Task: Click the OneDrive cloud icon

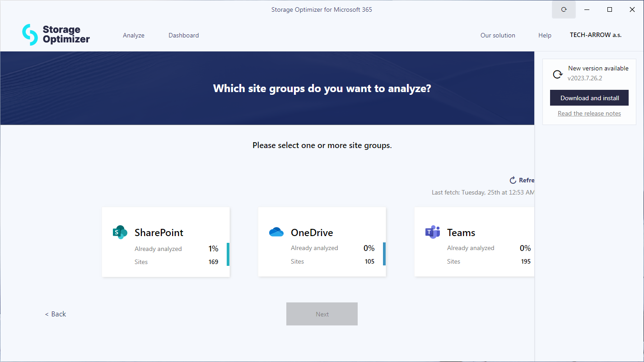Action: 276,232
